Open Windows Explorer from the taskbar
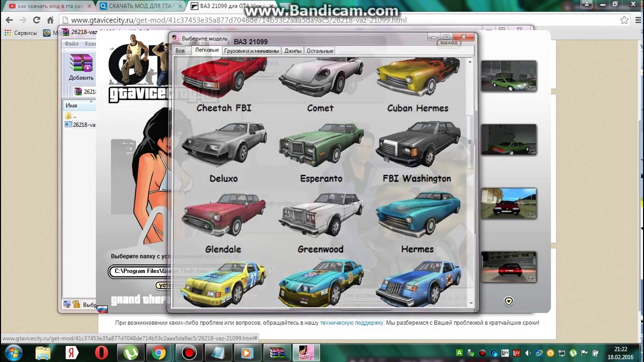Image resolution: width=644 pixels, height=362 pixels. pyautogui.click(x=43, y=352)
